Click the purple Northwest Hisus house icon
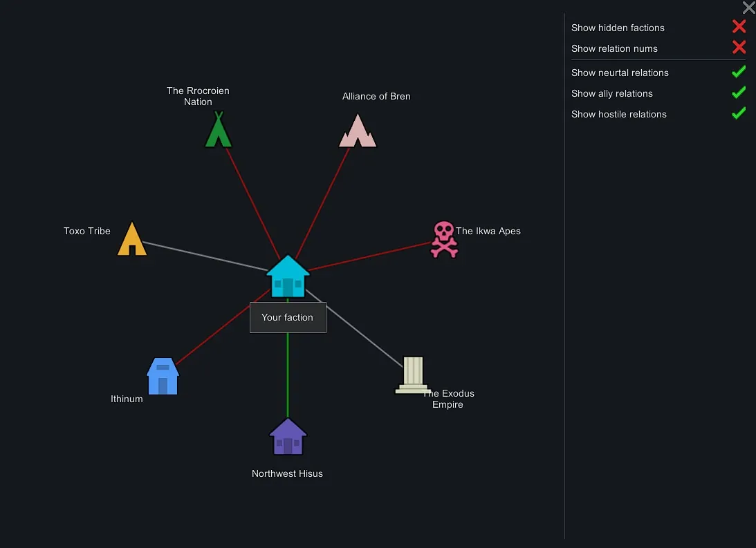Image resolution: width=756 pixels, height=548 pixels. click(x=288, y=437)
